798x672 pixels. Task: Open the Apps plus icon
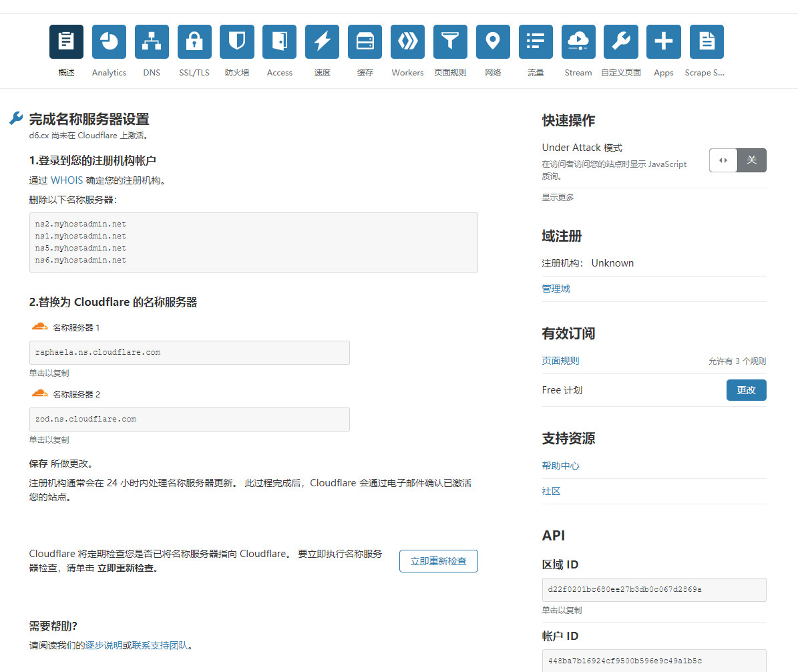[x=664, y=41]
